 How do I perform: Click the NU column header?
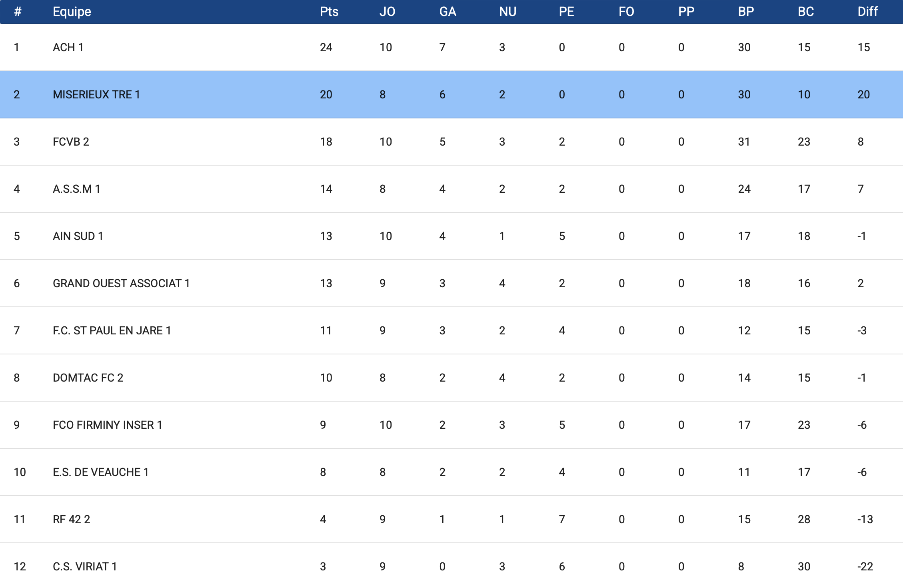tap(507, 12)
